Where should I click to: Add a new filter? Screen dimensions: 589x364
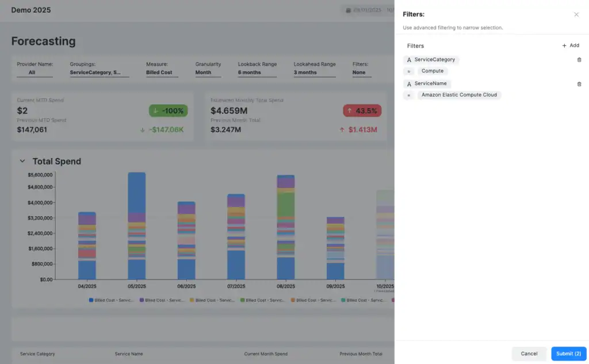click(x=571, y=45)
